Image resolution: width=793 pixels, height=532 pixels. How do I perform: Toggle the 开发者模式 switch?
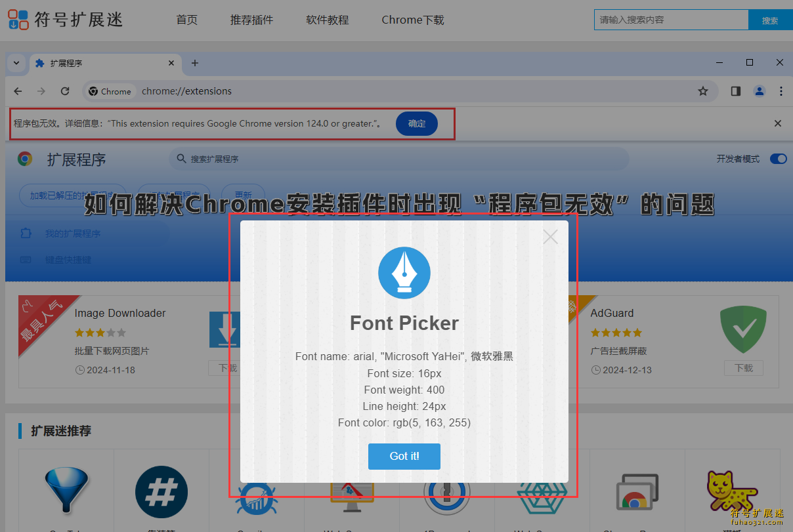778,159
